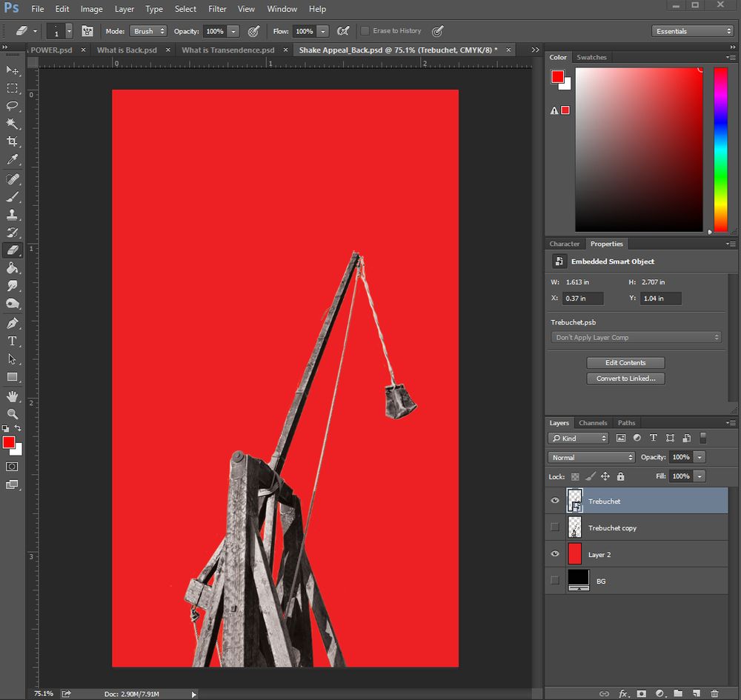This screenshot has height=700, width=741.
Task: Click the Delete layer trash icon
Action: [x=714, y=693]
